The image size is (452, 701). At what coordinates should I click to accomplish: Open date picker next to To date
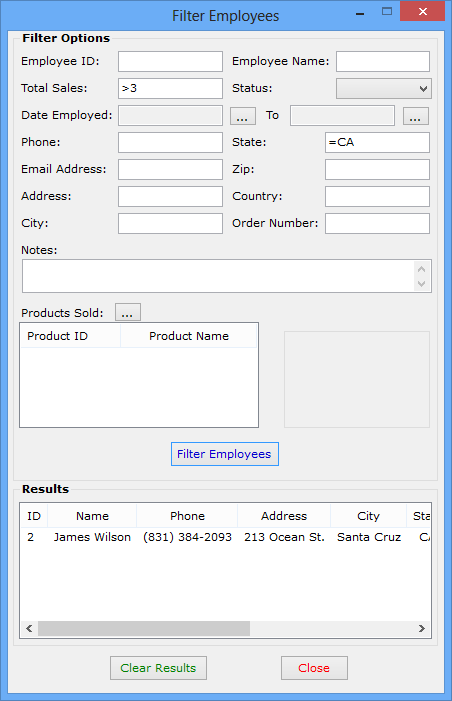click(x=416, y=116)
